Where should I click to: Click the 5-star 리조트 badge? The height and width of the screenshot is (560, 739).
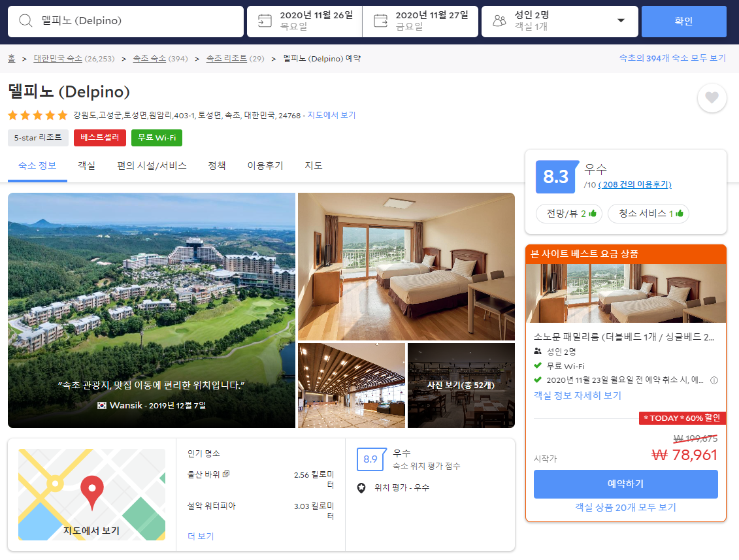[38, 138]
